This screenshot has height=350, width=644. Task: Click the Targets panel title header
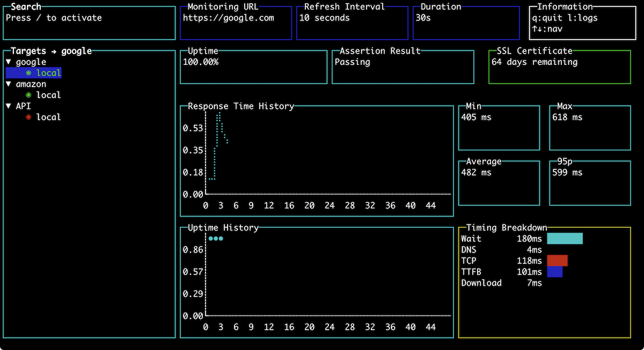coord(30,51)
